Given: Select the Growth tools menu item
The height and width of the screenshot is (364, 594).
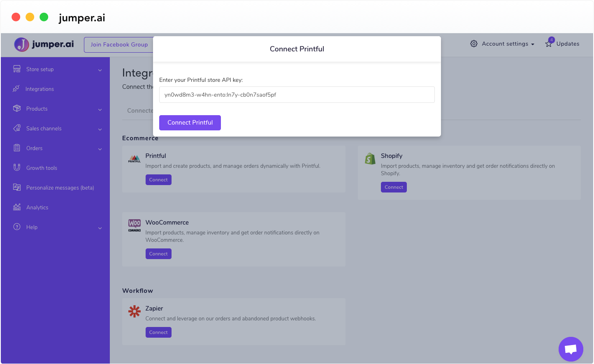Looking at the screenshot, I should pos(42,168).
